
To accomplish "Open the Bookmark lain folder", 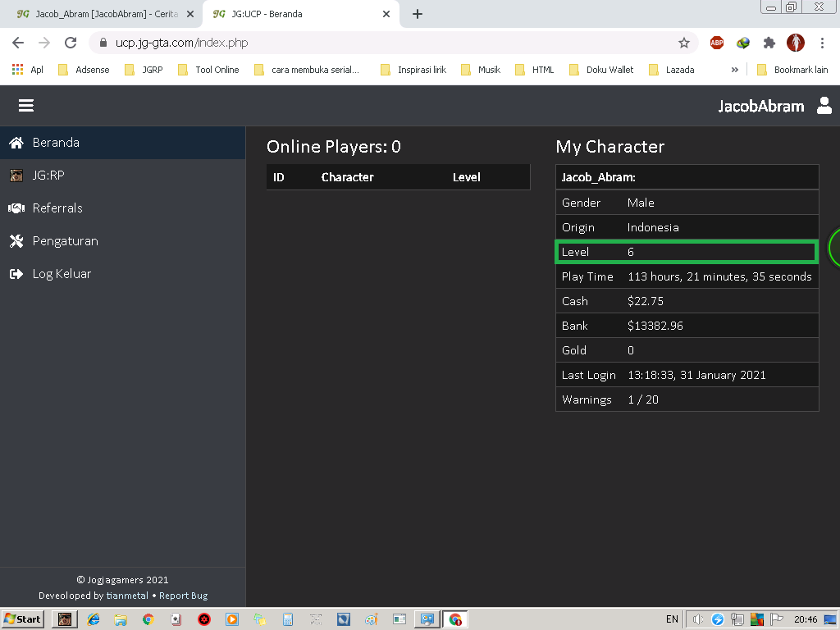I will [792, 70].
